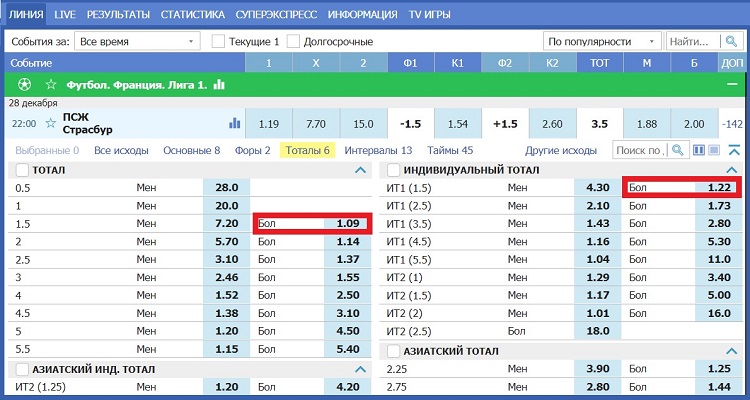Switch to single-column layout view
This screenshot has height=400, width=750.
coord(714,150)
